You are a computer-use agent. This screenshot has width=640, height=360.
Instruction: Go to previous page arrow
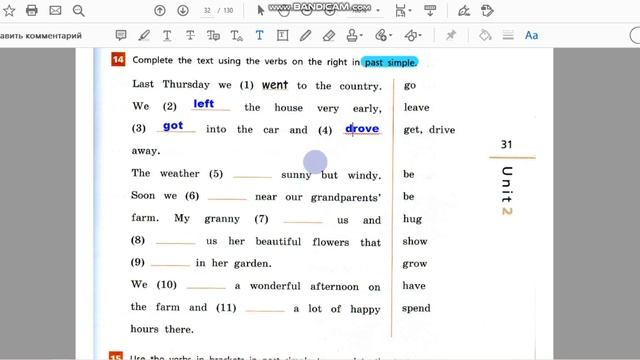coord(160,11)
